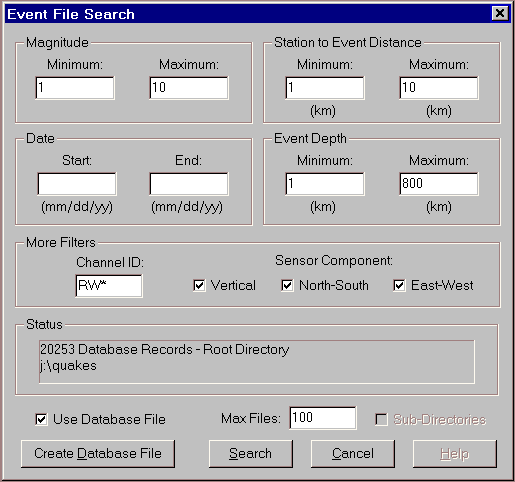Focus the Magnitude Minimum field
Screen dimensions: 515x482
[75, 88]
